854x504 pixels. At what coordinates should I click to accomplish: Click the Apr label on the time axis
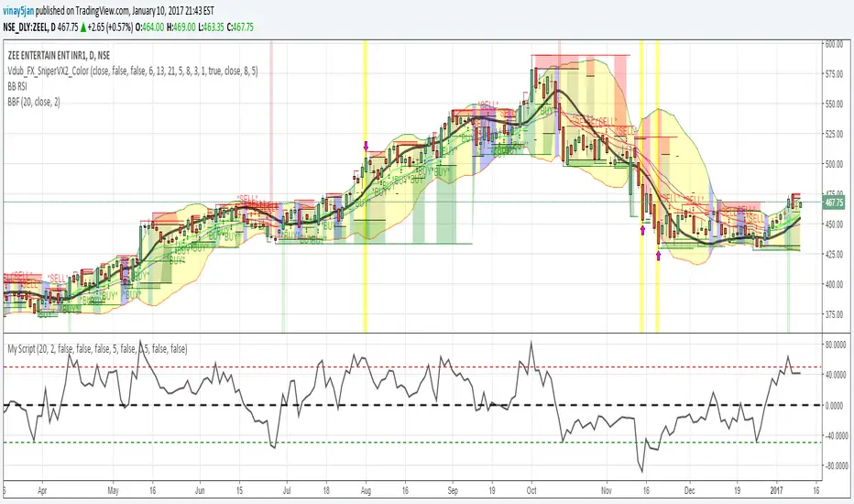tap(42, 490)
